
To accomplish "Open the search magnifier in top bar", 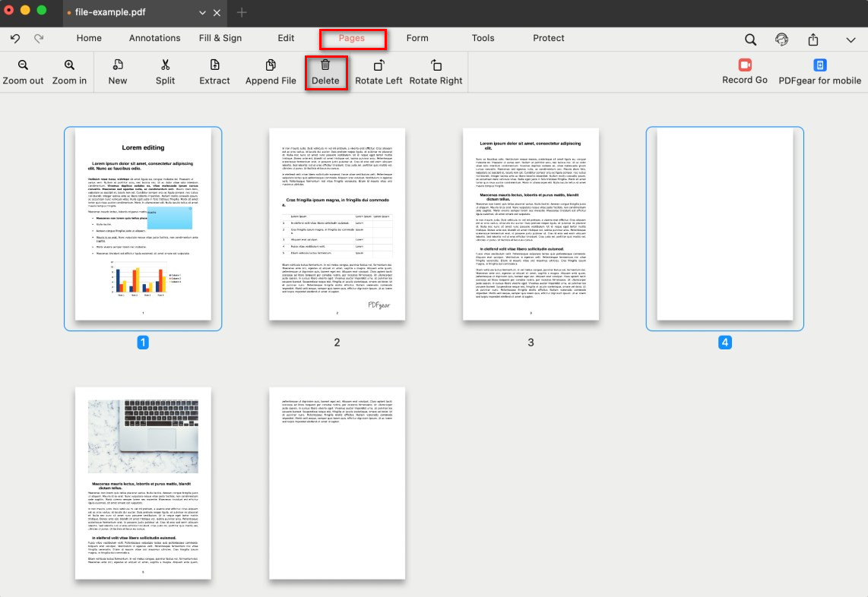I will coord(750,39).
